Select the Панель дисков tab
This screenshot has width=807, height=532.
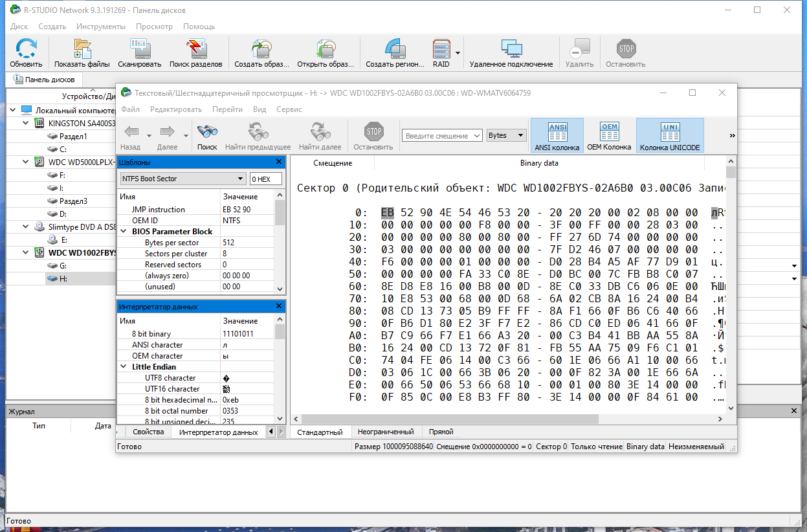click(44, 80)
